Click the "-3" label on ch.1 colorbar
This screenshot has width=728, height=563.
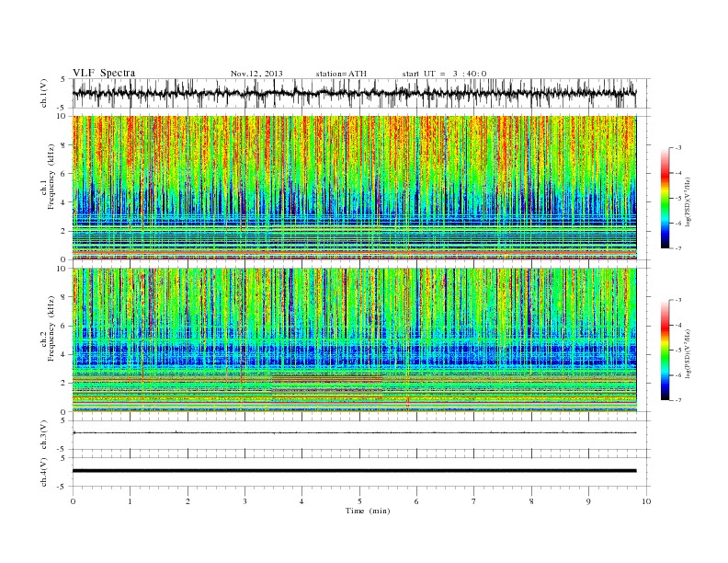click(x=677, y=148)
